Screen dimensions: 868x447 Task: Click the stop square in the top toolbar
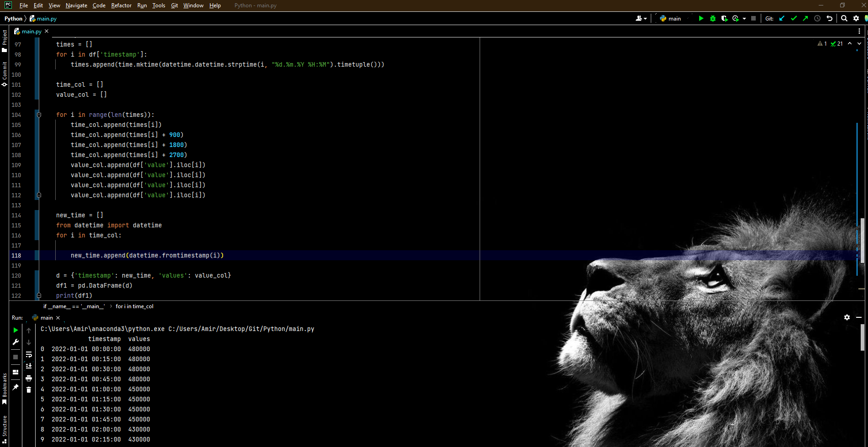(753, 18)
